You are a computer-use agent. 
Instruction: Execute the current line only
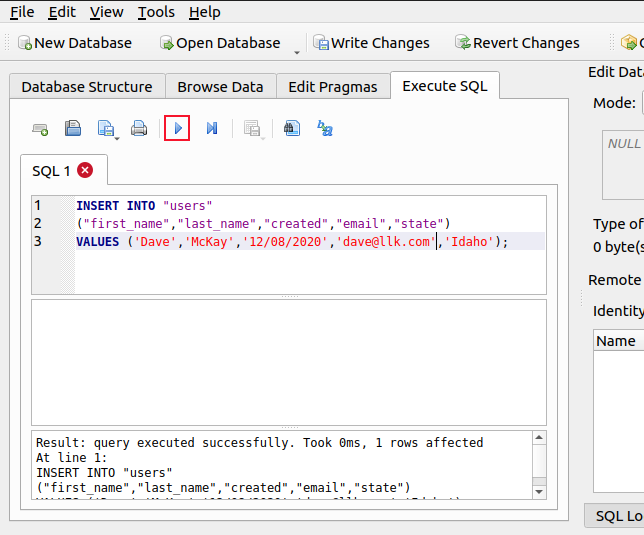coord(212,128)
